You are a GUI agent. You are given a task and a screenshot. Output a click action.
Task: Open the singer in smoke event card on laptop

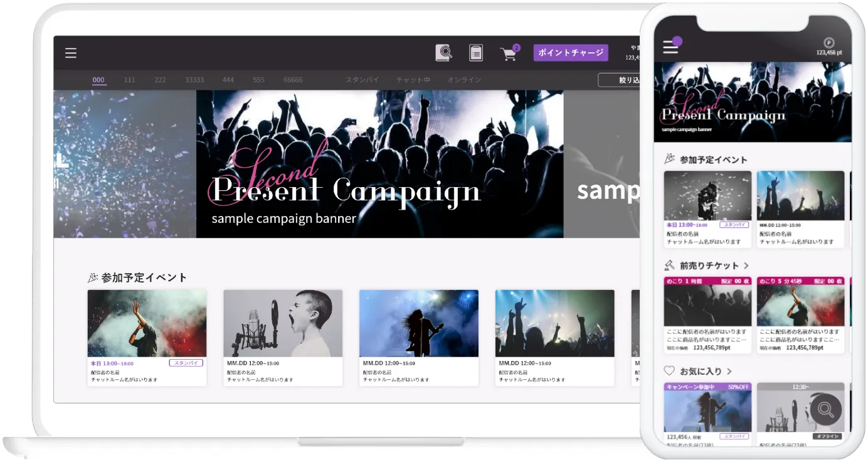coord(147,338)
